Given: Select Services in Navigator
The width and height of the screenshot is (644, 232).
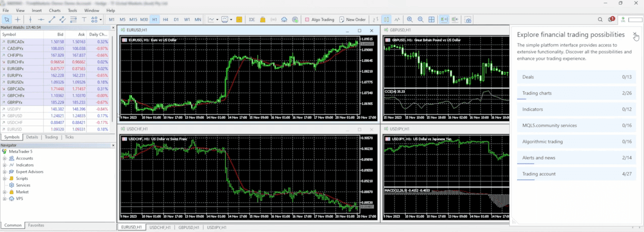Looking at the screenshot, I should 23,185.
